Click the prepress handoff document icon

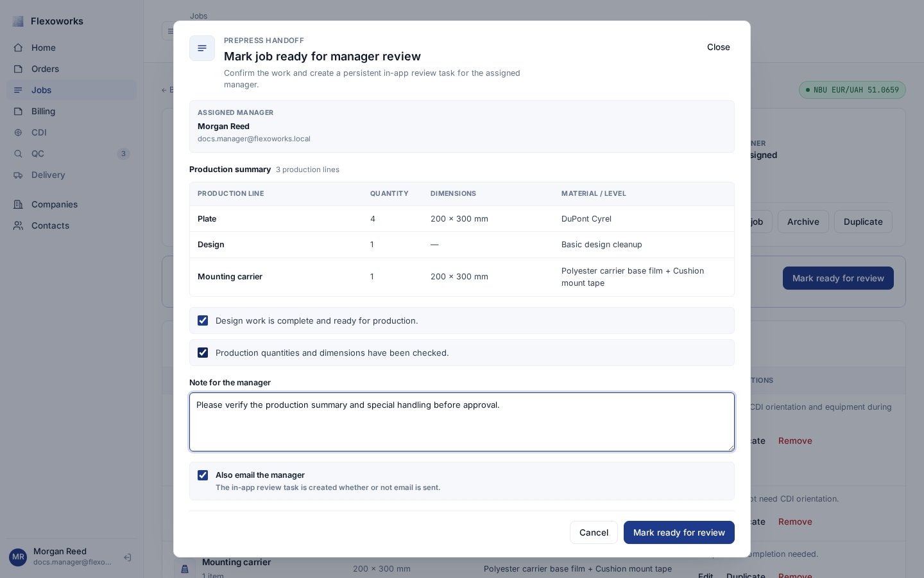tap(202, 48)
